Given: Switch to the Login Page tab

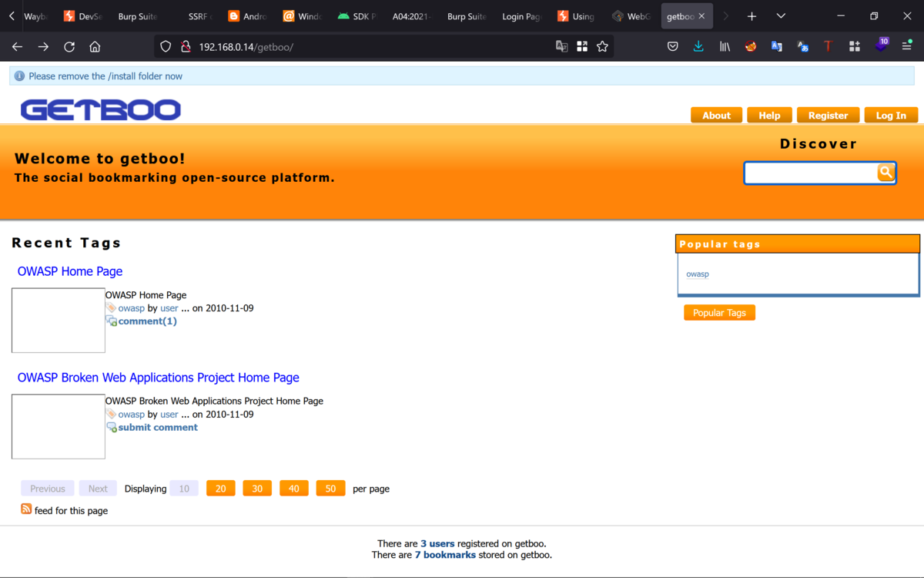Looking at the screenshot, I should 522,16.
